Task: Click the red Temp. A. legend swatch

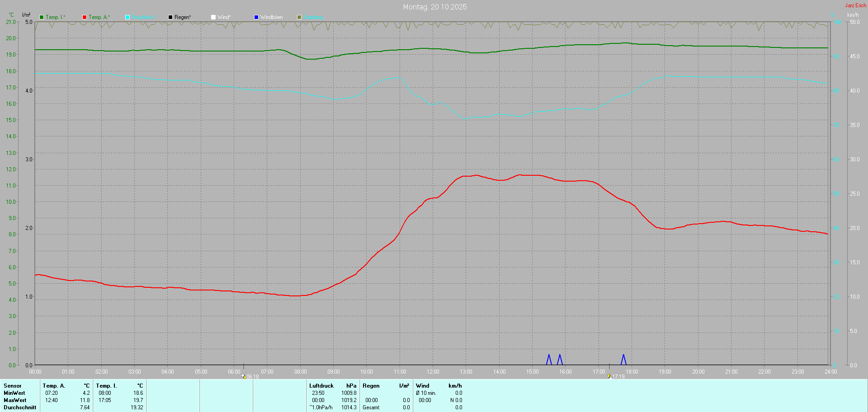Action: (85, 17)
